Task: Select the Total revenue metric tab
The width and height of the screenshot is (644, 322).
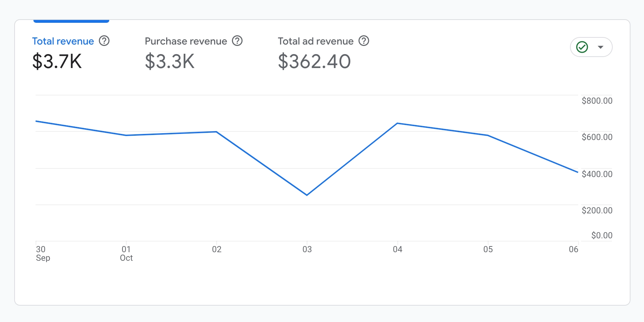Action: click(x=63, y=41)
